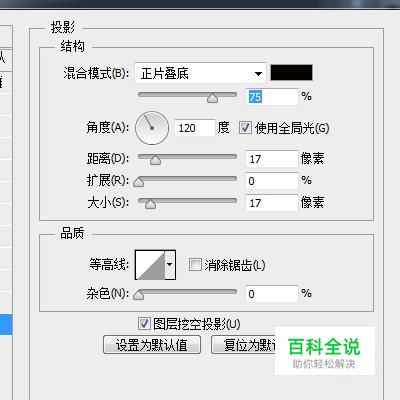
Task: Toggle the 使用全局光 checkbox
Action: (245, 128)
